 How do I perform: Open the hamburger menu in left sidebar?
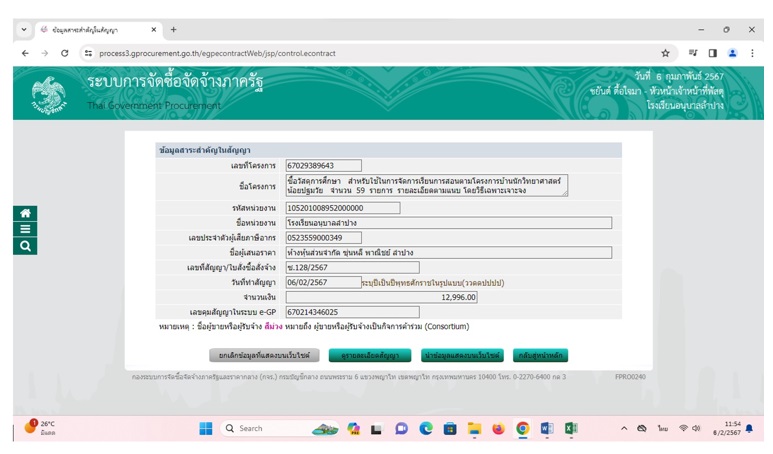pos(25,229)
